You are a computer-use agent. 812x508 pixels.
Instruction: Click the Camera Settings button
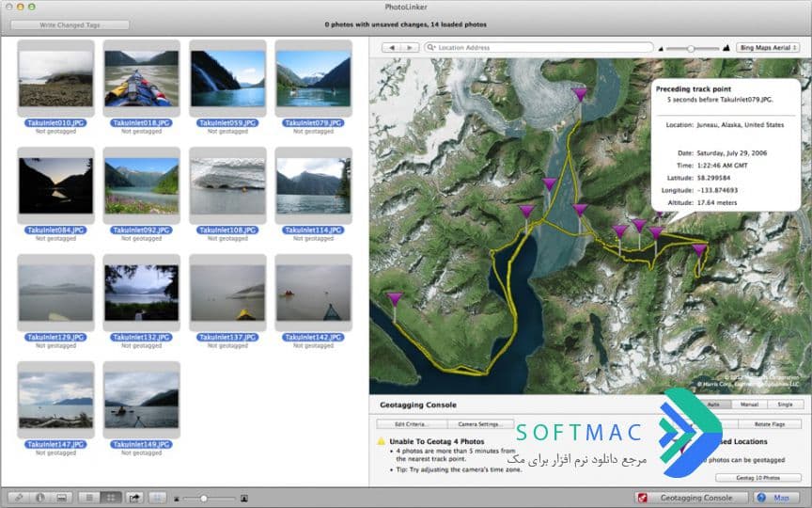(480, 424)
